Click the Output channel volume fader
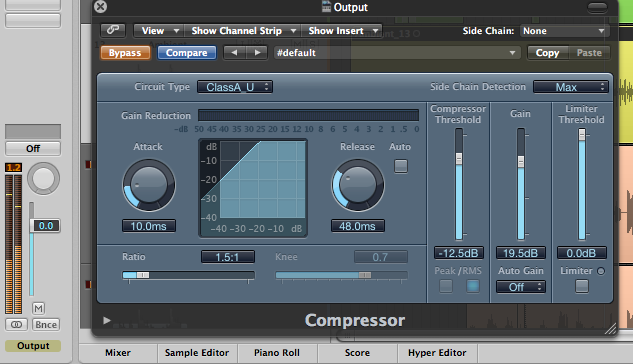The height and width of the screenshot is (364, 633). [31, 249]
